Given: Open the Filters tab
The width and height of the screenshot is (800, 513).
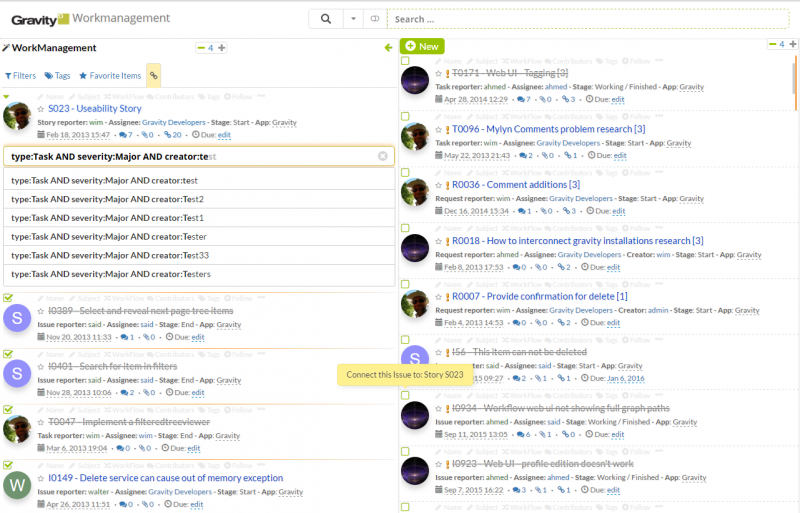Looking at the screenshot, I should coord(20,75).
